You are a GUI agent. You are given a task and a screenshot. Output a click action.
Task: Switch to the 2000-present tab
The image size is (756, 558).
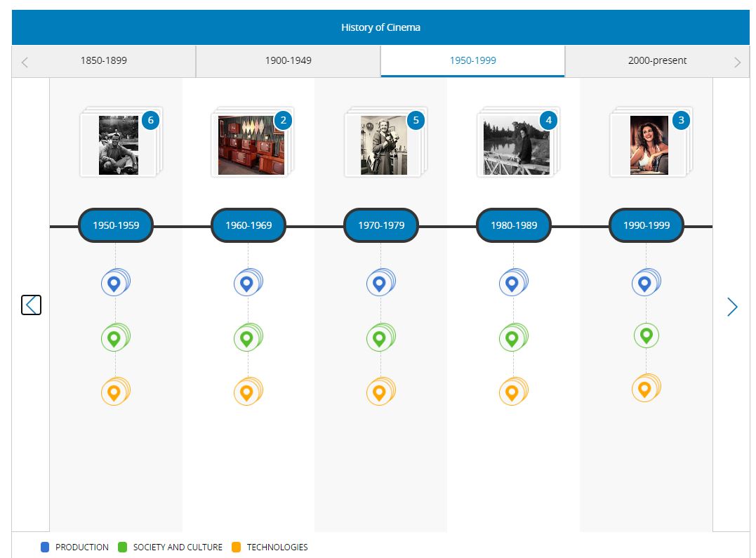657,61
